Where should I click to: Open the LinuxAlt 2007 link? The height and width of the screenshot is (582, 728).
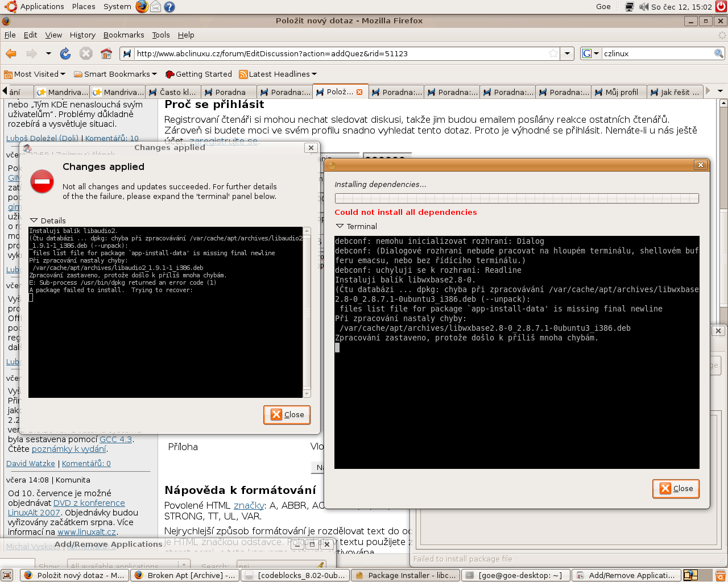pos(34,513)
